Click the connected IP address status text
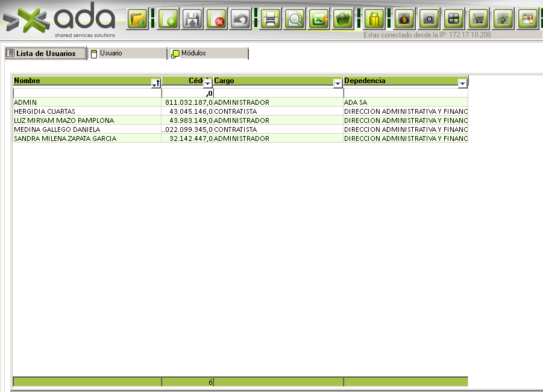The width and height of the screenshot is (543, 392). tap(427, 34)
